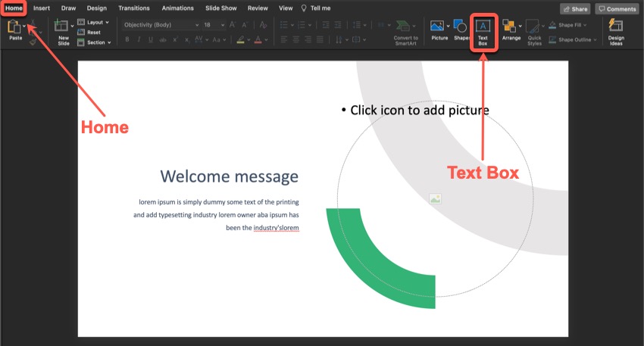Screen dimensions: 644x346
Task: Toggle italic formatting
Action: point(139,39)
